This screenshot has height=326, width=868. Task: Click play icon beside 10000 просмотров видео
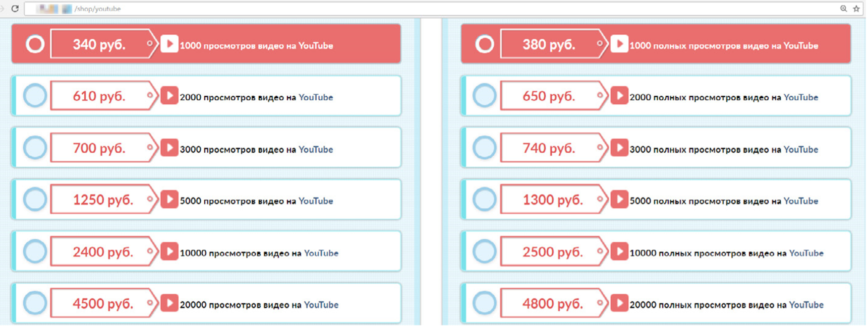pyautogui.click(x=169, y=251)
